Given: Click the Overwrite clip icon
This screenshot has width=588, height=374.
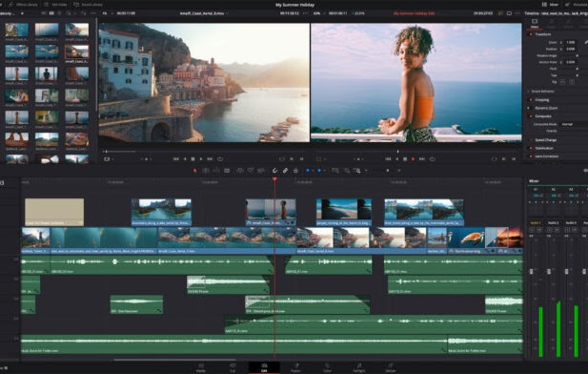Looking at the screenshot, I should (251, 171).
